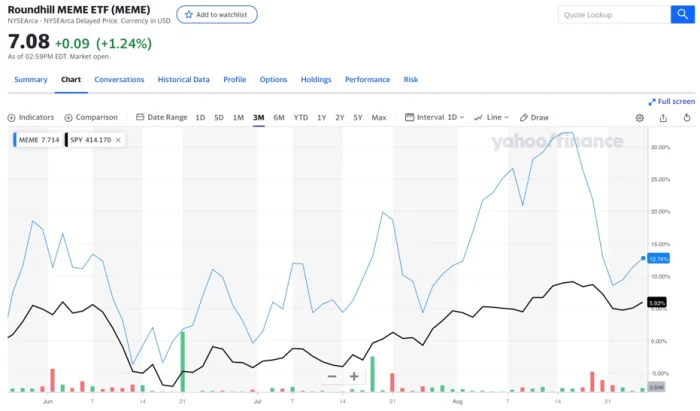
Task: Select the 6M time range
Action: point(278,117)
